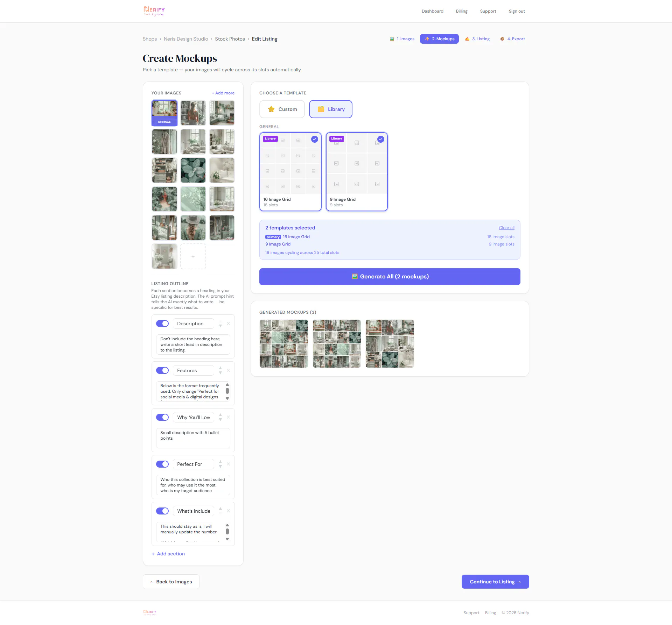Viewport: 672px width, 625px height.
Task: Click What's Included textarea scrollbar up arrow
Action: click(x=227, y=525)
